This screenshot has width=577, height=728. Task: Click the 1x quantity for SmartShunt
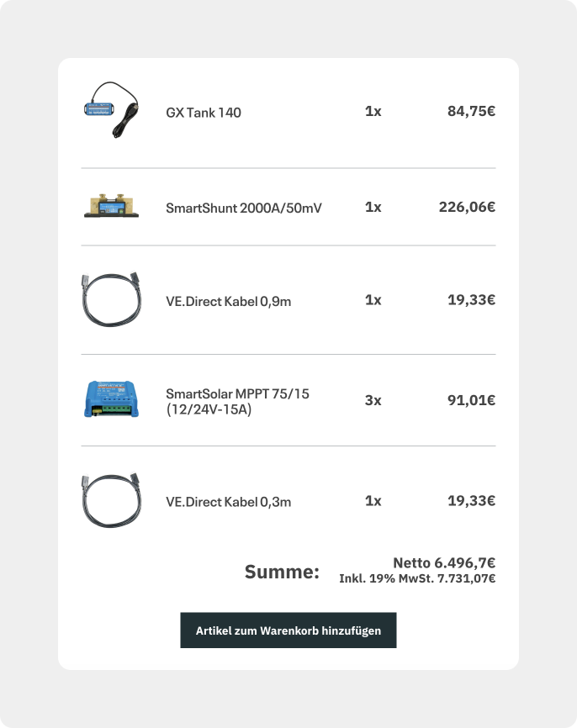(373, 207)
